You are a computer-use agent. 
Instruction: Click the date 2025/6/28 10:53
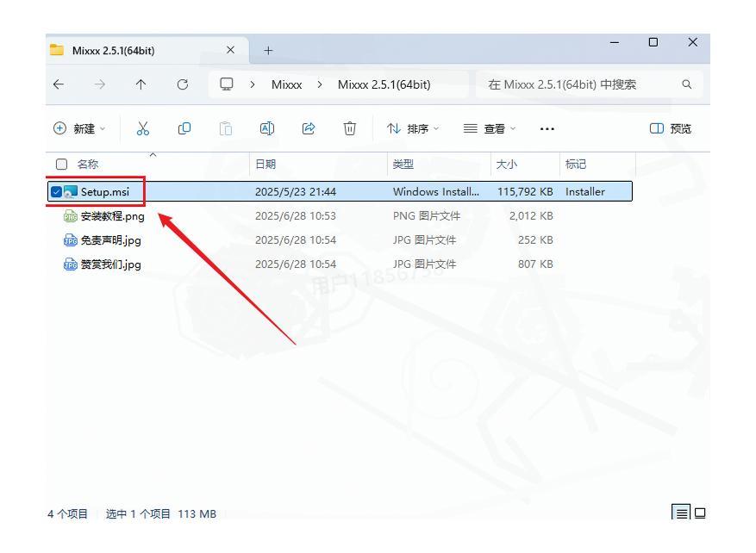(296, 216)
